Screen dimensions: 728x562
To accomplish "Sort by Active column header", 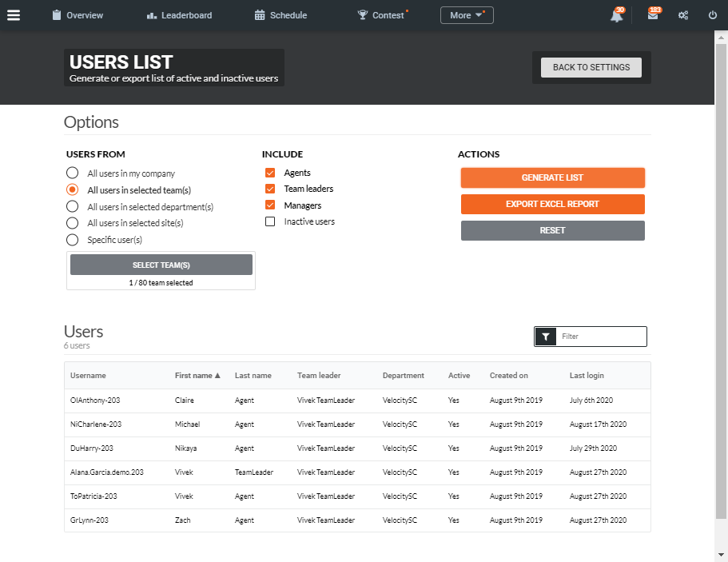I will coord(459,375).
